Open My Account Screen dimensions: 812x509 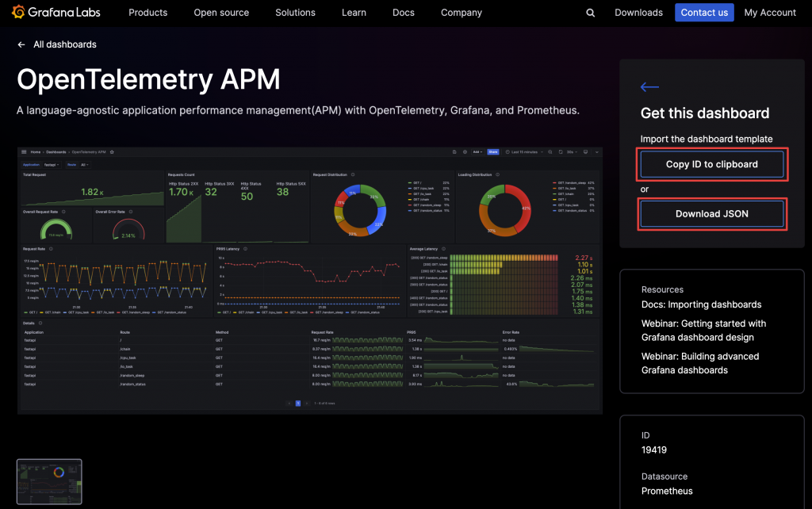point(769,13)
